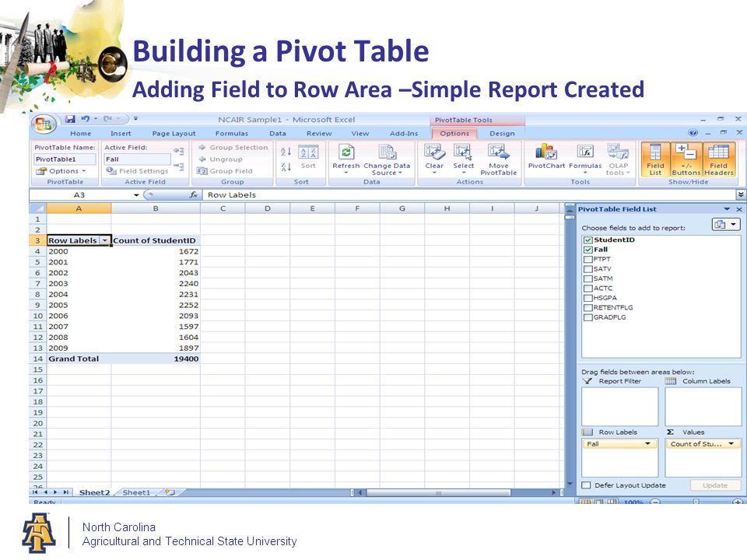The image size is (747, 560).
Task: Open Row Labels filter dropdown in A3
Action: (x=105, y=240)
